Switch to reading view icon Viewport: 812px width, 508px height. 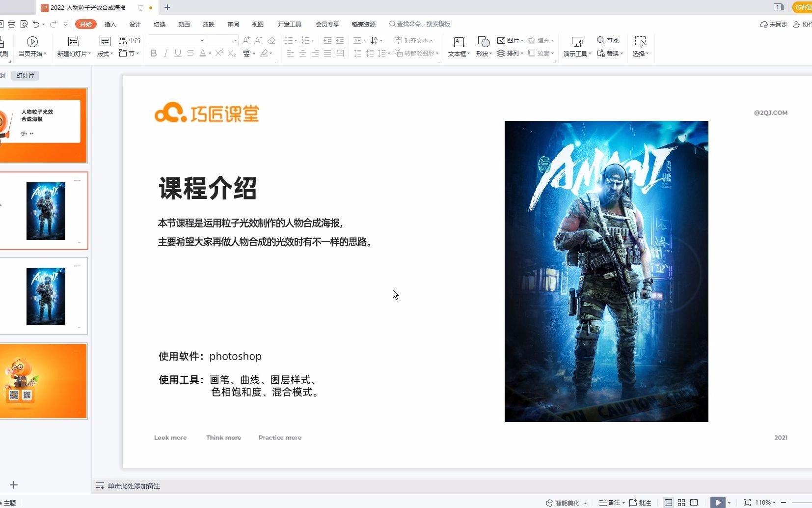tap(694, 503)
